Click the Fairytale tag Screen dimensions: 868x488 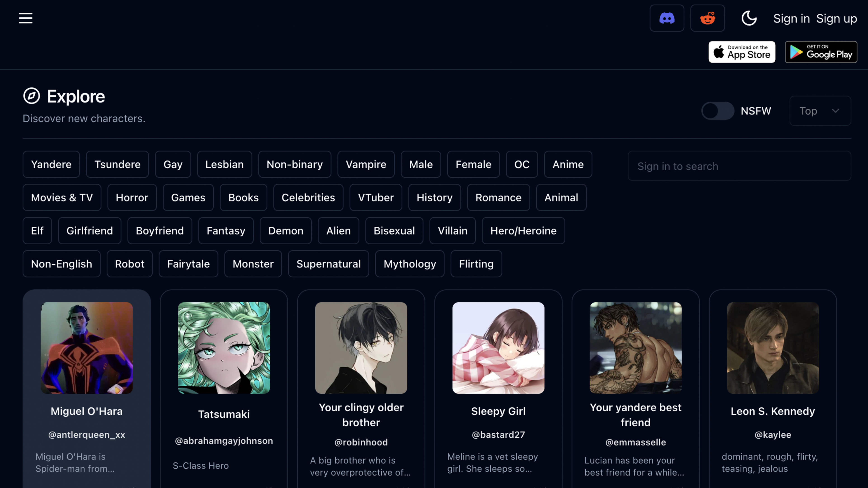188,264
